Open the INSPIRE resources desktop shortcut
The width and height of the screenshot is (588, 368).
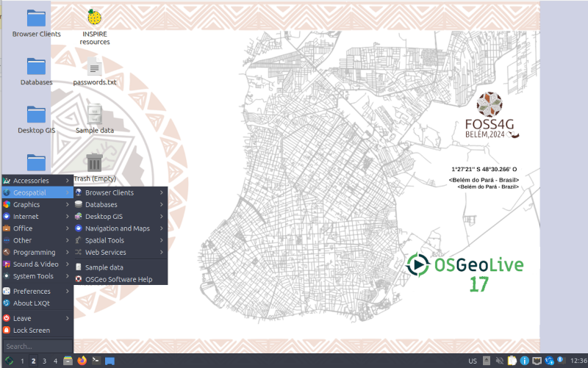click(95, 27)
